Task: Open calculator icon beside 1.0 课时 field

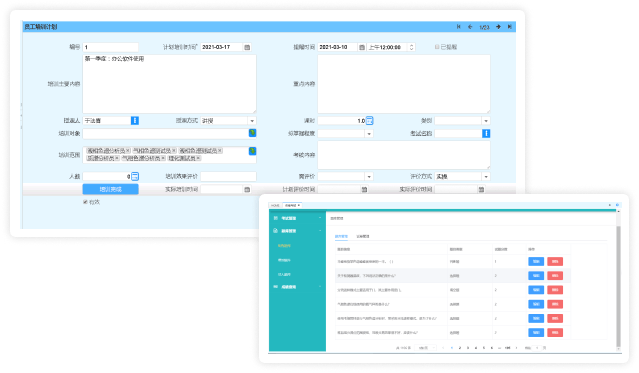Action: click(369, 121)
